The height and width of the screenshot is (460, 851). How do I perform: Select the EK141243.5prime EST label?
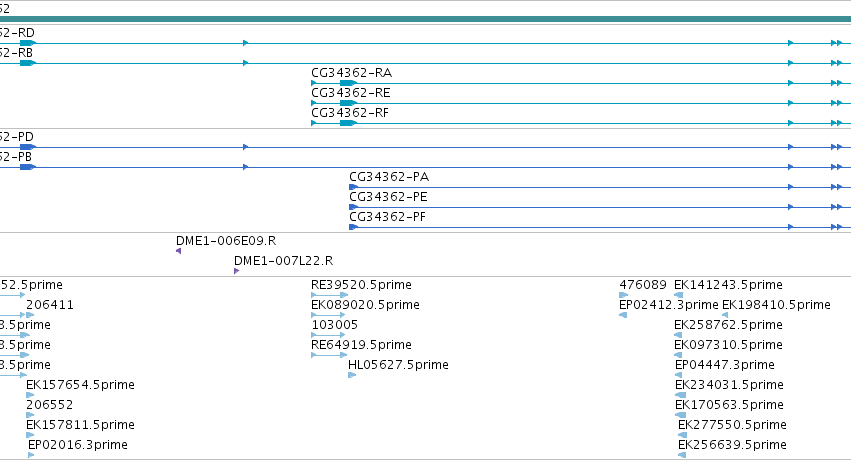point(728,285)
